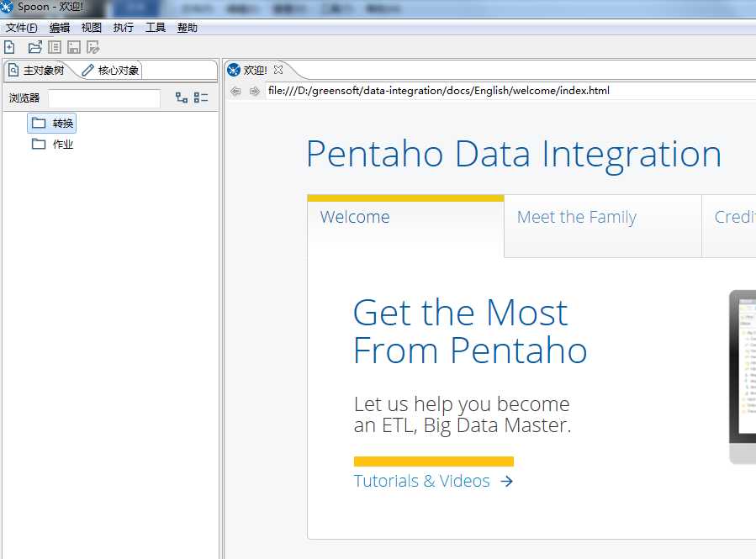756x559 pixels.
Task: Click the collapse-all tree icon in browser row
Action: tap(201, 98)
